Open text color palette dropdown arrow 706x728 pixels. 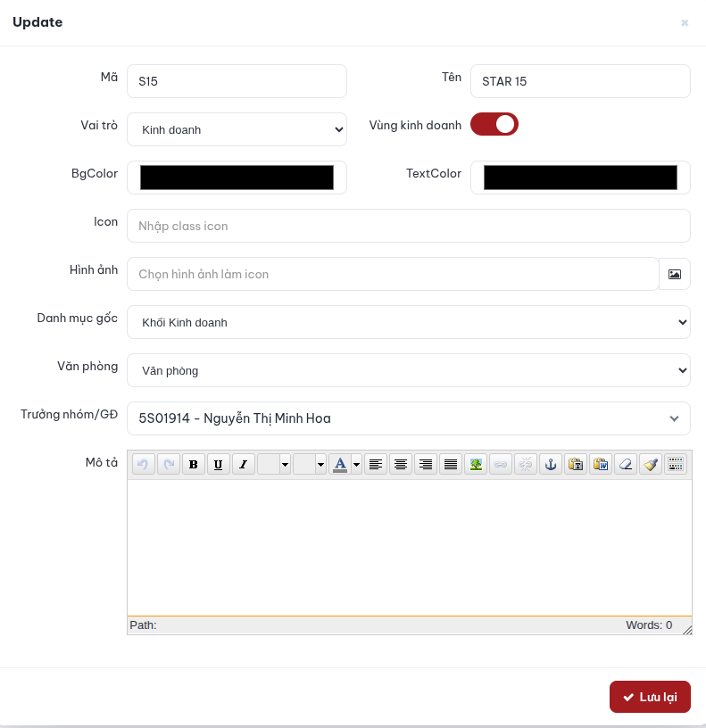click(x=357, y=464)
